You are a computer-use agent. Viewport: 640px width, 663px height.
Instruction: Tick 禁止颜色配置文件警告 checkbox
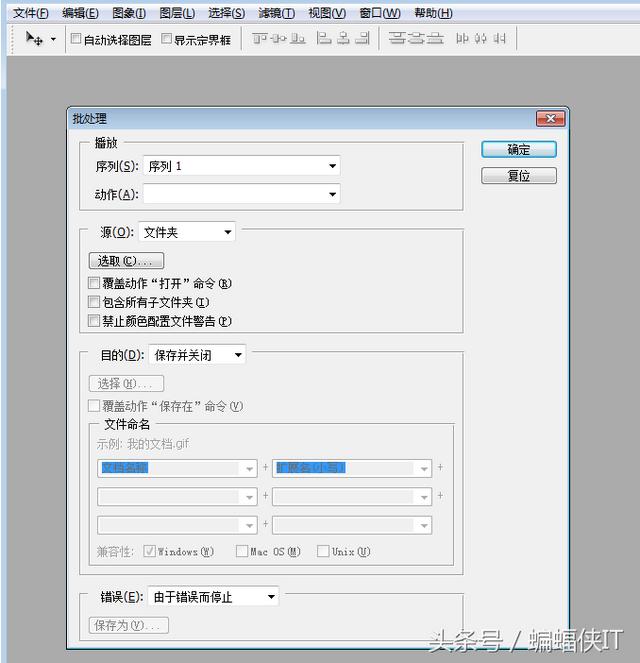pos(94,321)
